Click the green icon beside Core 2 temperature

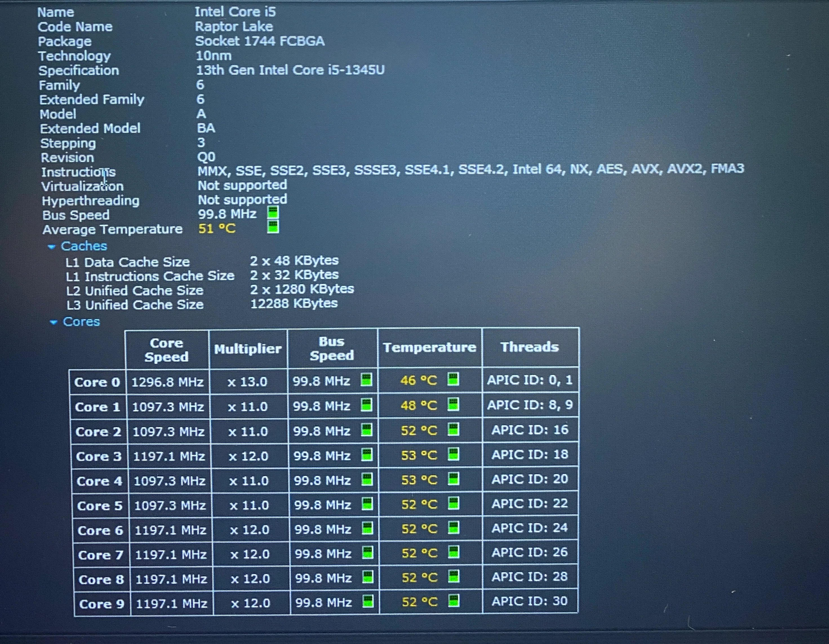453,429
